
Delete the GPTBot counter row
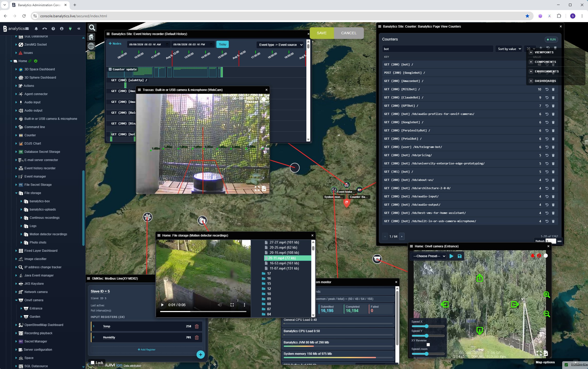553,106
